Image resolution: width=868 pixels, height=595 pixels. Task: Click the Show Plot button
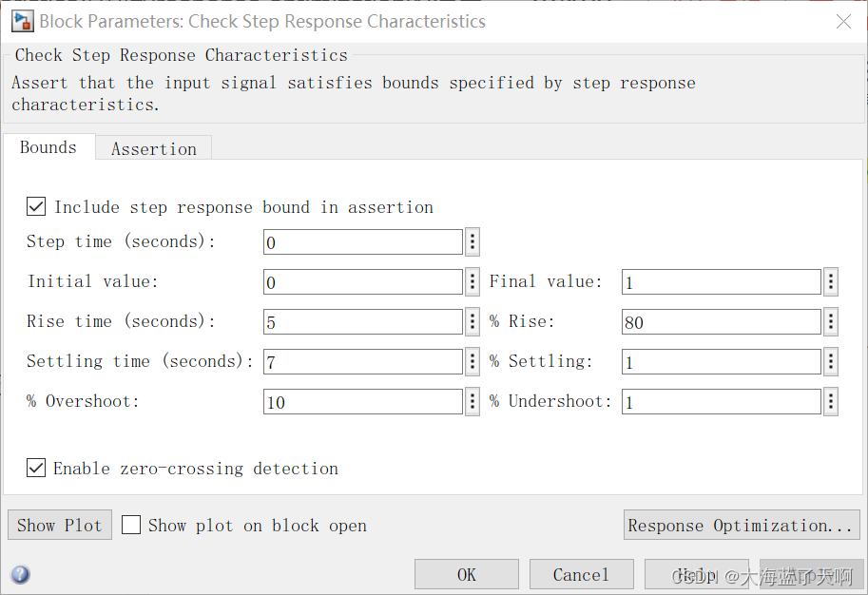[59, 525]
